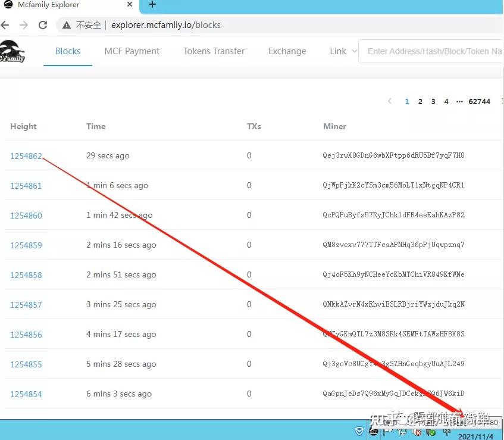Viewport: 504px width, 440px height.
Task: Open a new browser tab with plus icon
Action: [x=152, y=5]
